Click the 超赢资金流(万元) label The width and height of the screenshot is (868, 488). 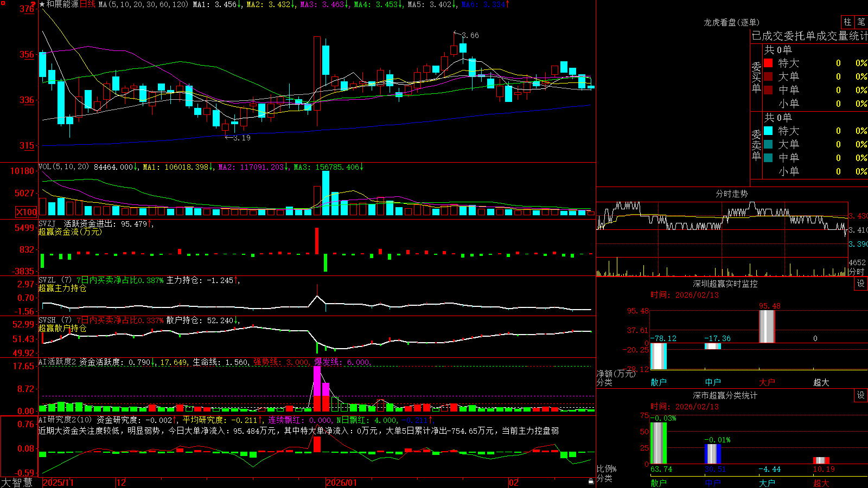tap(70, 232)
